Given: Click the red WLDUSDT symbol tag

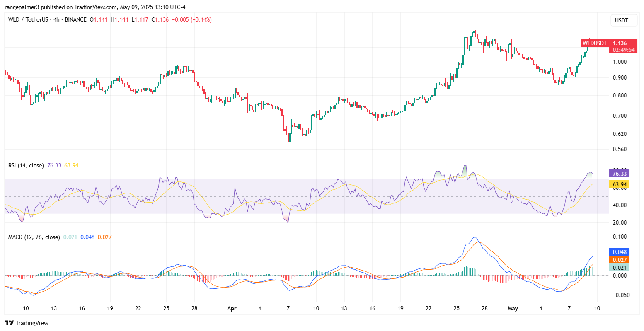Looking at the screenshot, I should [594, 43].
